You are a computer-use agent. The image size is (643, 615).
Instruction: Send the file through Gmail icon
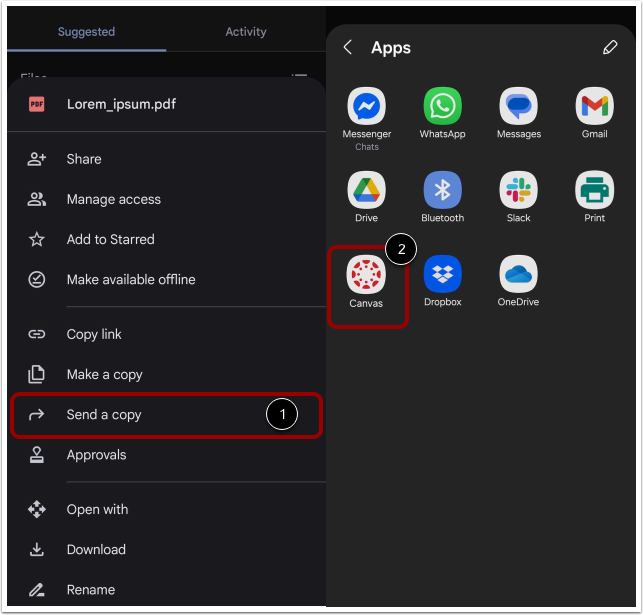pos(595,106)
